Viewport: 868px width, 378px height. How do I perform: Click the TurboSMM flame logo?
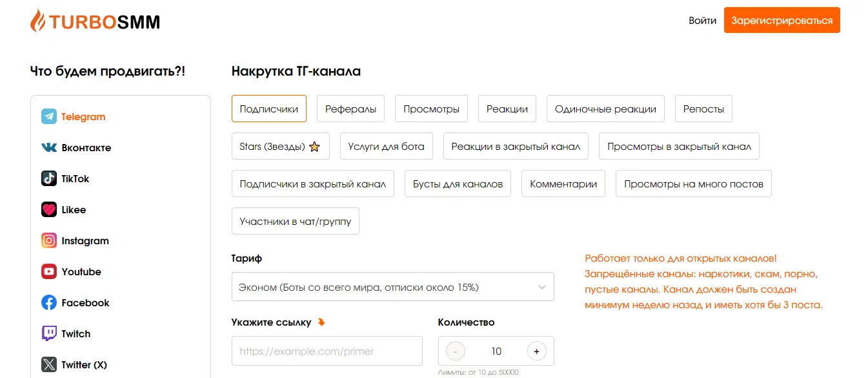point(38,21)
